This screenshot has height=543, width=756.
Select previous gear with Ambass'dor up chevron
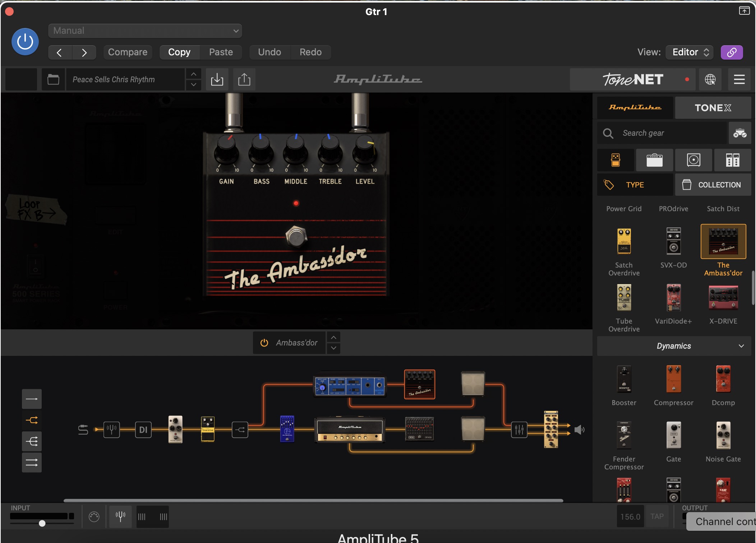coord(333,338)
